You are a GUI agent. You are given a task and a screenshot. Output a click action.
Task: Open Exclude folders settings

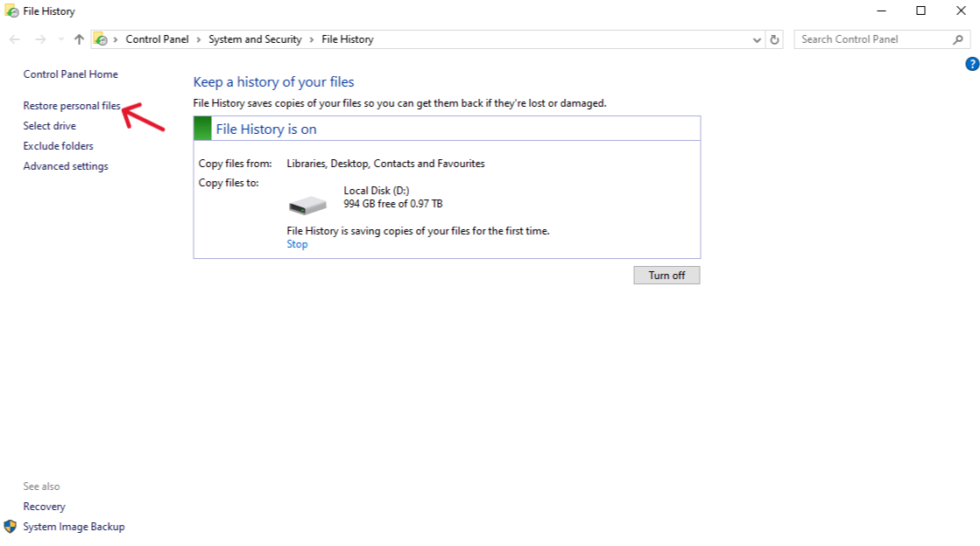59,145
